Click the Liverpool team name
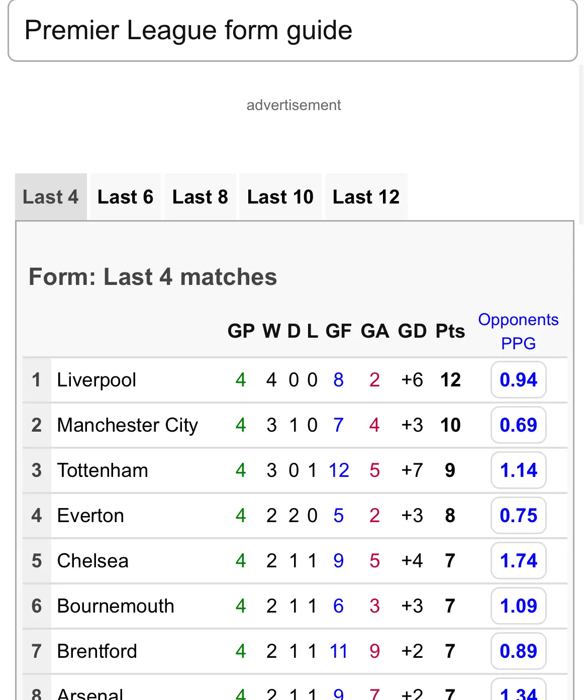This screenshot has width=588, height=700. tap(96, 380)
